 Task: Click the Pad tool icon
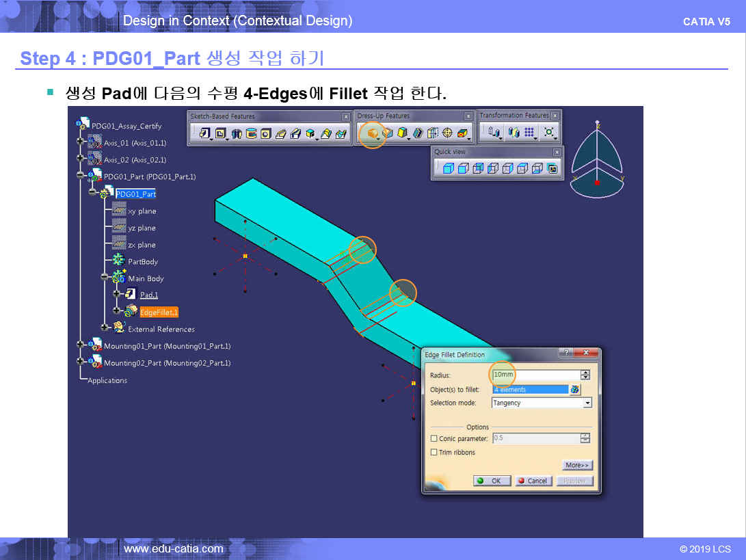click(x=204, y=133)
